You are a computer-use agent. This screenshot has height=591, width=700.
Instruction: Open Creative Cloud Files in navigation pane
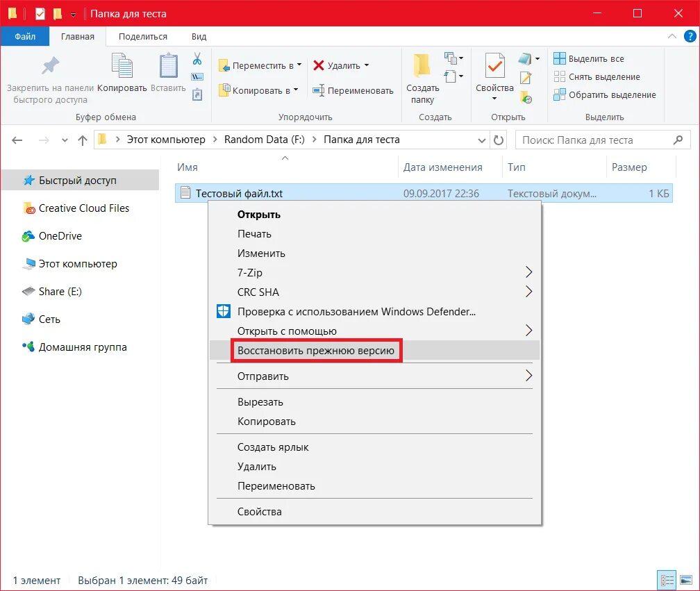(x=80, y=208)
